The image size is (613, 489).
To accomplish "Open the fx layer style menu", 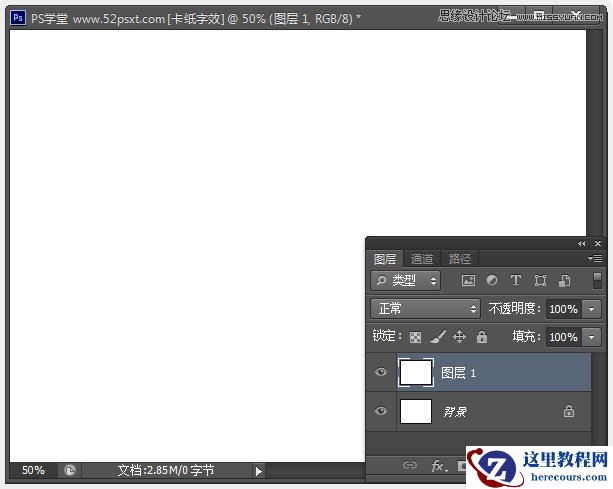I will click(439, 466).
